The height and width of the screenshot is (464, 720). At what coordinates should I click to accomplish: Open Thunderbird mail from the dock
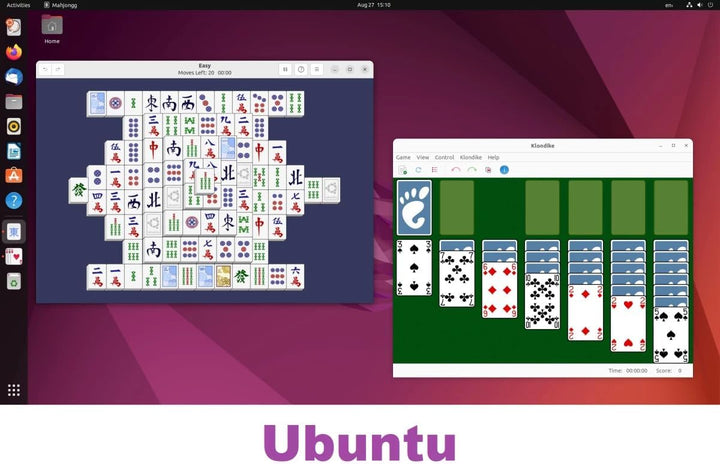(14, 77)
